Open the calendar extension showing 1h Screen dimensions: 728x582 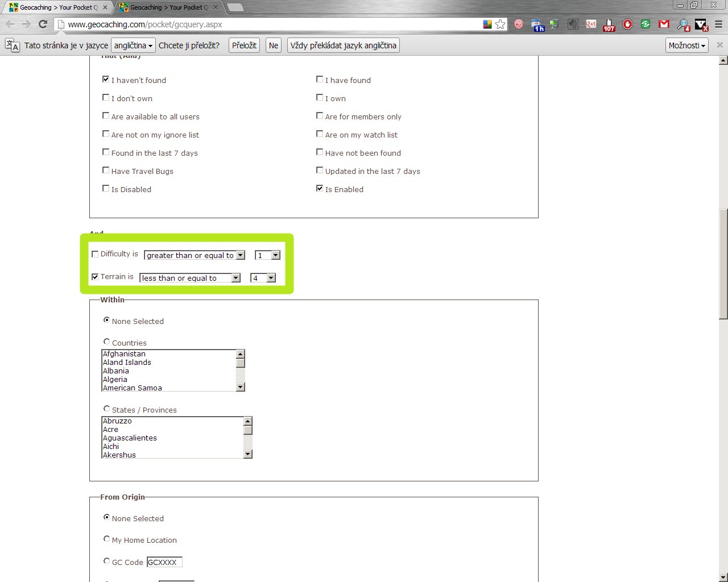pyautogui.click(x=537, y=24)
